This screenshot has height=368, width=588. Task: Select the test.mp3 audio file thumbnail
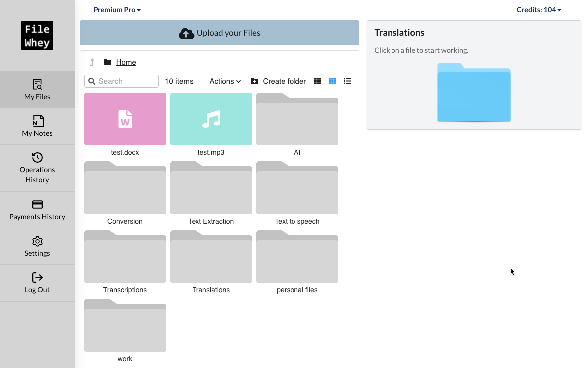211,119
